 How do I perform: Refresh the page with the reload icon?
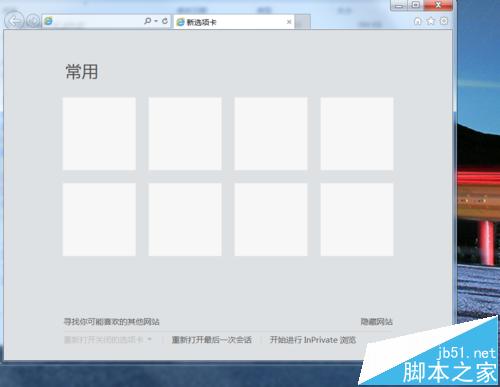coord(165,21)
